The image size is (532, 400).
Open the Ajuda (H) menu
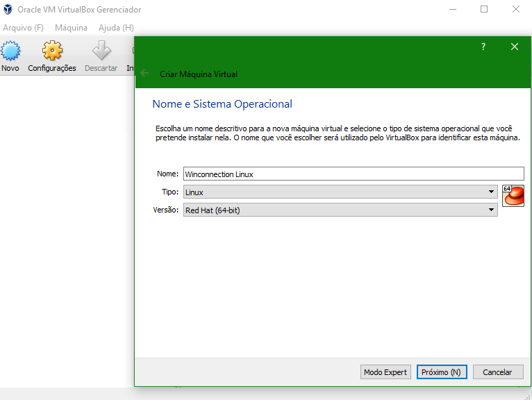click(116, 28)
